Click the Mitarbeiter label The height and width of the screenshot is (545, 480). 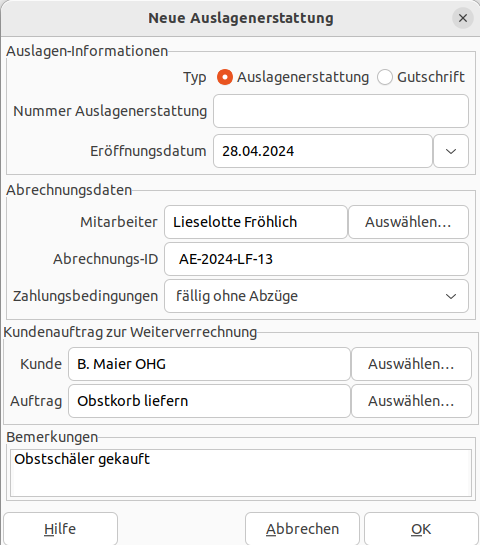click(x=119, y=222)
